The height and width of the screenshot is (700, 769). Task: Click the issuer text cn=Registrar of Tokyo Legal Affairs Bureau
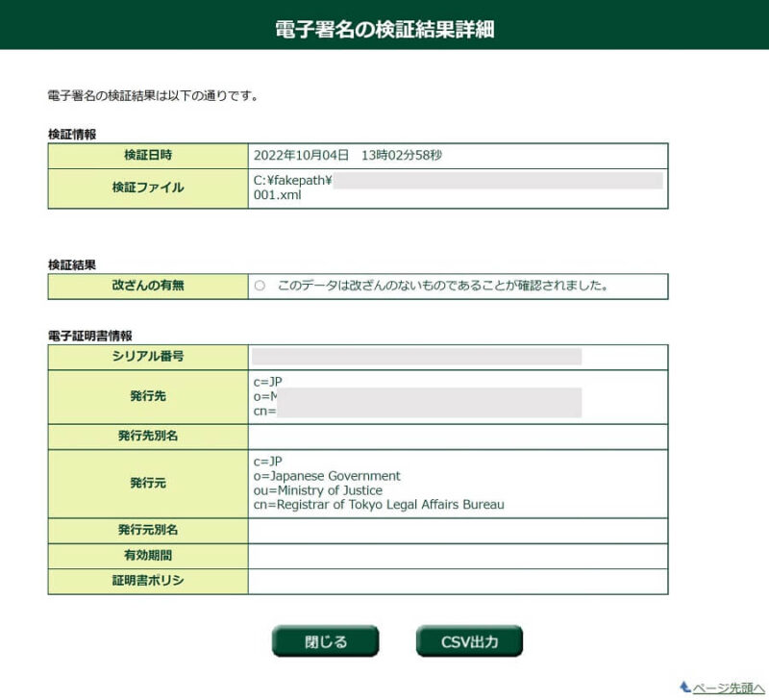pyautogui.click(x=379, y=504)
